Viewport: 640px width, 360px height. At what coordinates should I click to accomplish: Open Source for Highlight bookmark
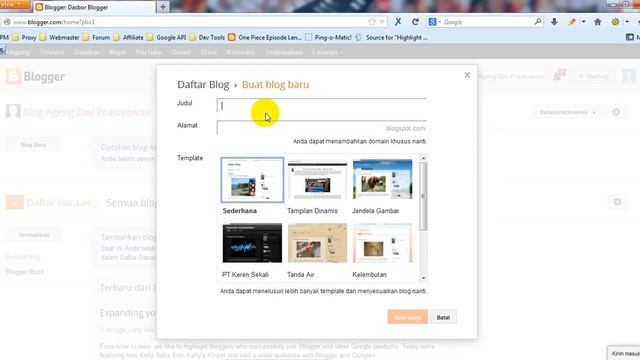391,37
